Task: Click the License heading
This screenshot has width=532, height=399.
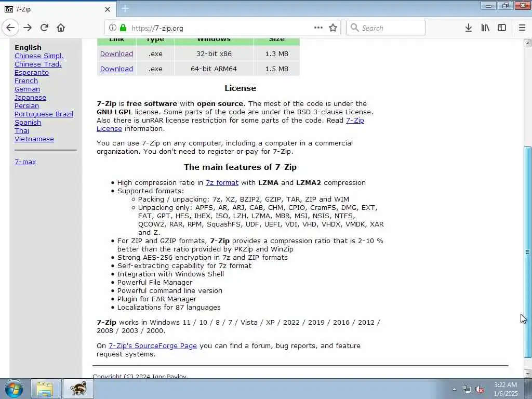Action: click(240, 88)
